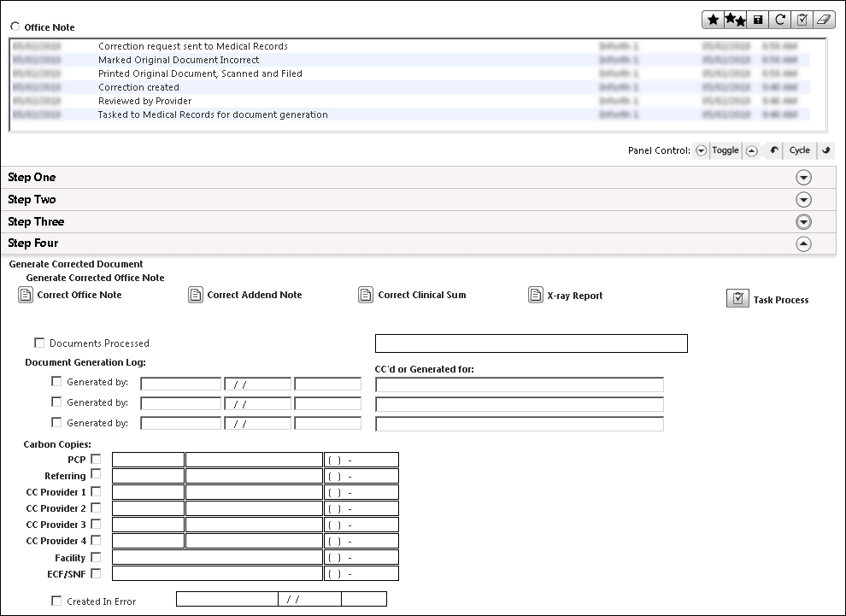Click the Step One header label
Viewport: 846px width, 616px height.
[x=32, y=178]
